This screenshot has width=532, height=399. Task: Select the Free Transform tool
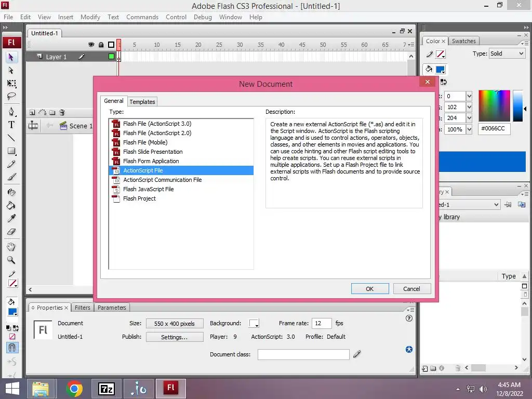[11, 84]
